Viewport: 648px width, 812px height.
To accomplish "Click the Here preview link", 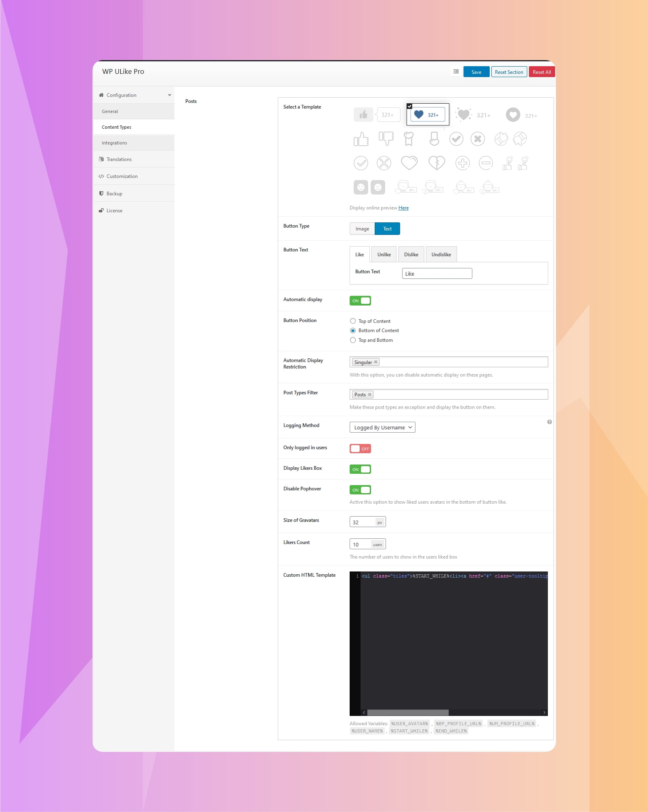I will [403, 207].
